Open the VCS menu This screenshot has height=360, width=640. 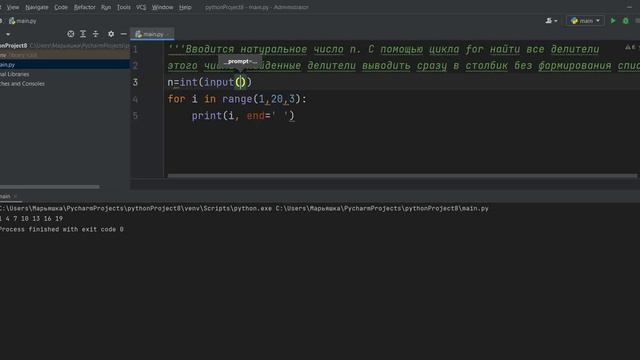(141, 7)
